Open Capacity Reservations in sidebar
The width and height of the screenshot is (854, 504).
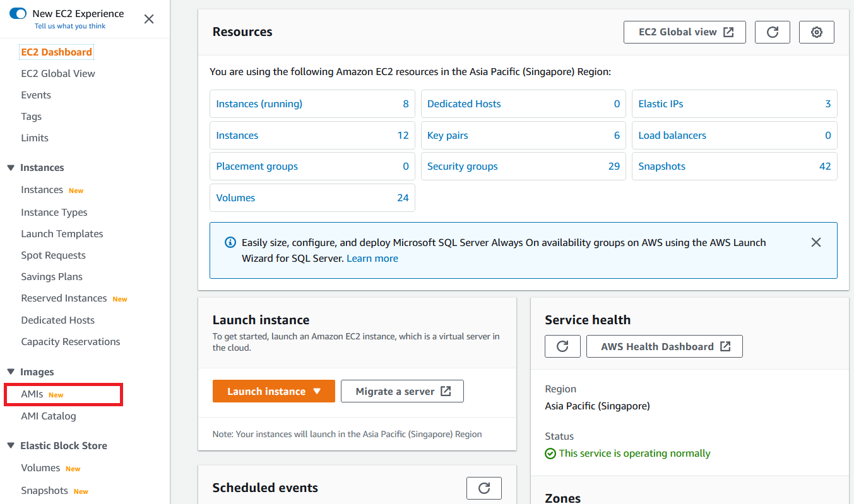(x=70, y=342)
